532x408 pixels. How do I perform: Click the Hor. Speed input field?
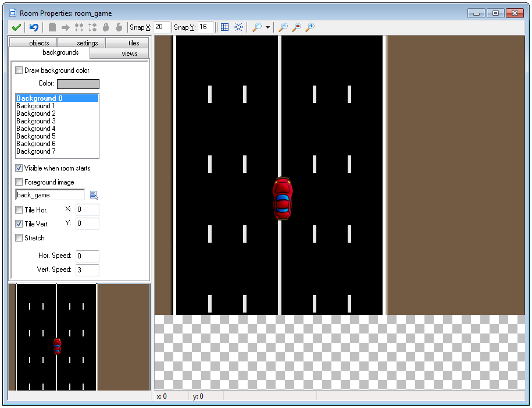(87, 256)
